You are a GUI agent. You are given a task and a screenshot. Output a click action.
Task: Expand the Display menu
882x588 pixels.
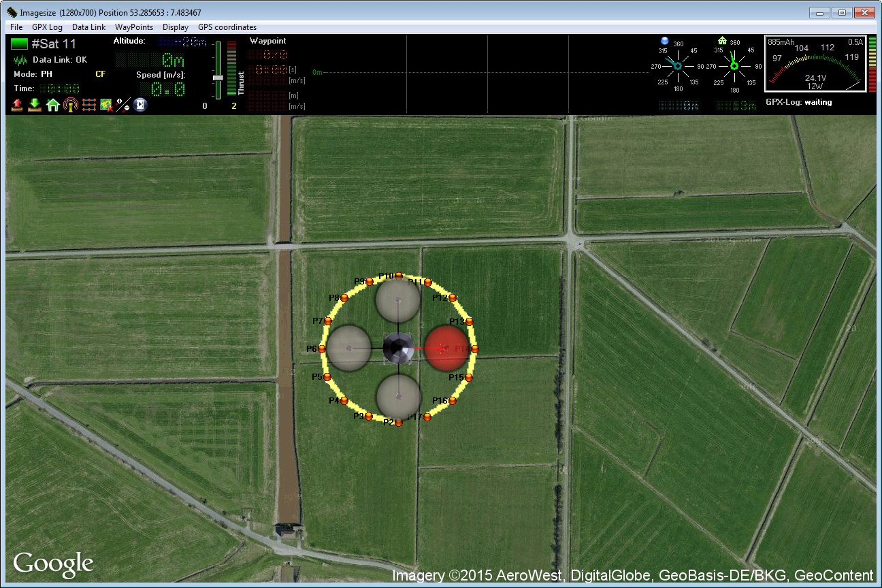click(175, 27)
